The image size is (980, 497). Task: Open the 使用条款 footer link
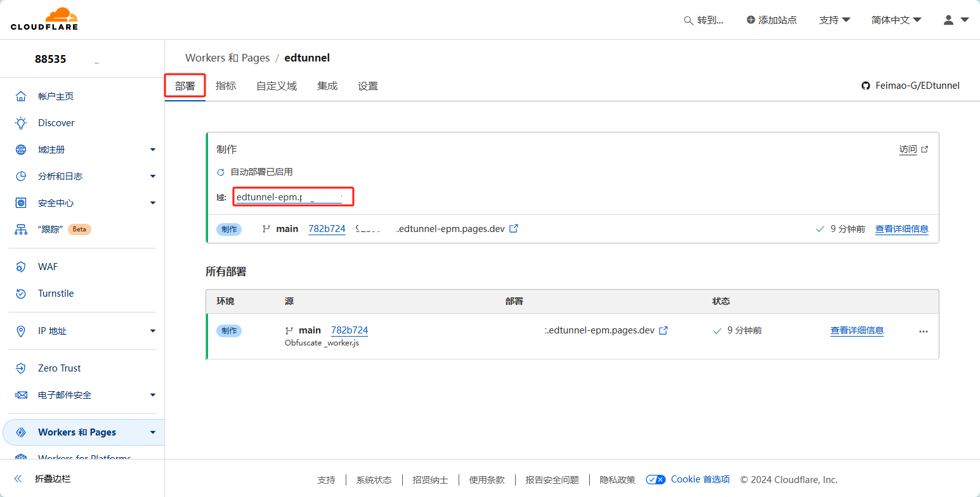(487, 480)
